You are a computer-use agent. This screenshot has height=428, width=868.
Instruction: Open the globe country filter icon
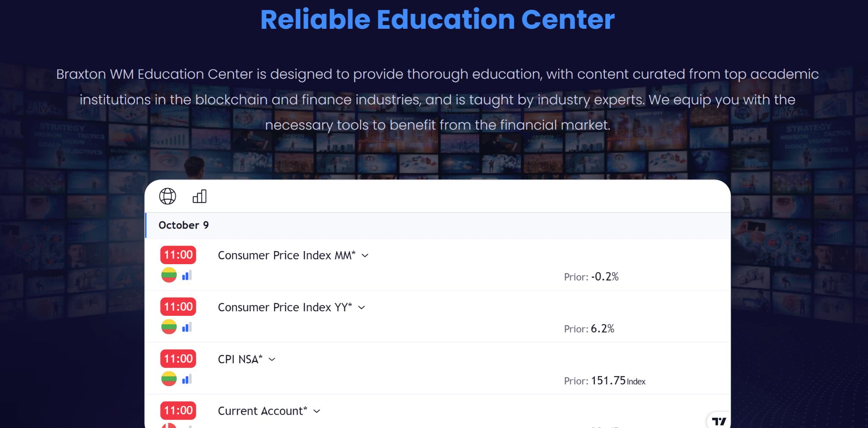pos(167,196)
